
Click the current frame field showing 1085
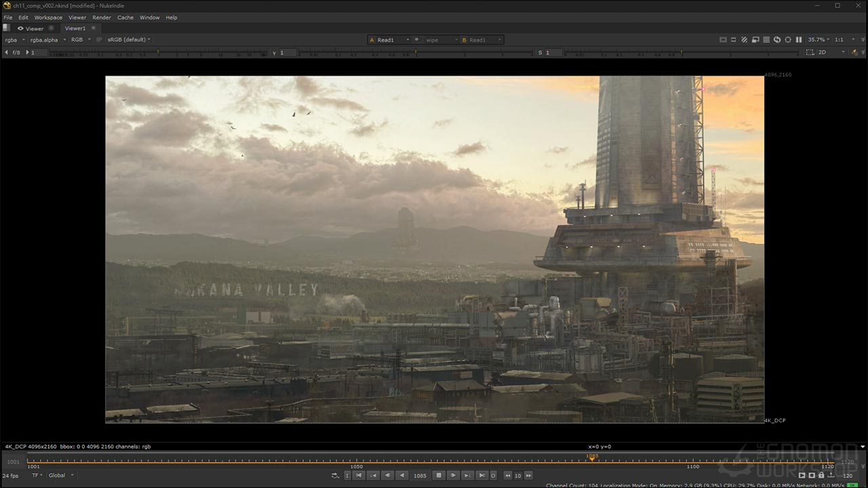click(x=420, y=475)
